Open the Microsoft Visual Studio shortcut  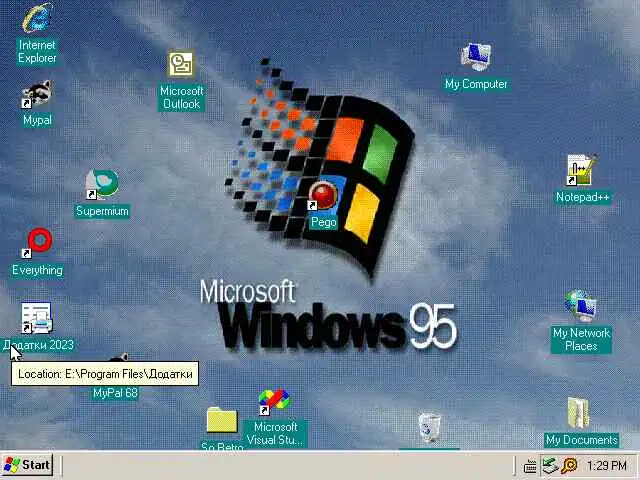274,402
